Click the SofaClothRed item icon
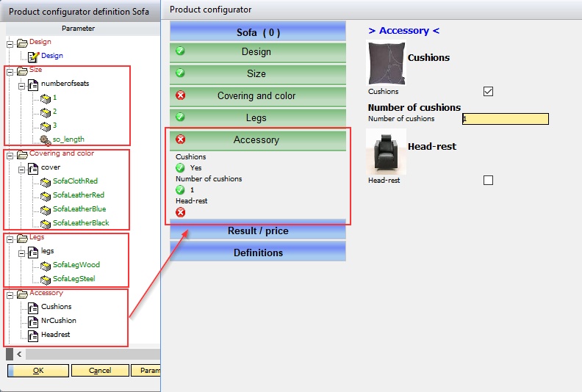582x392 pixels. (45, 181)
